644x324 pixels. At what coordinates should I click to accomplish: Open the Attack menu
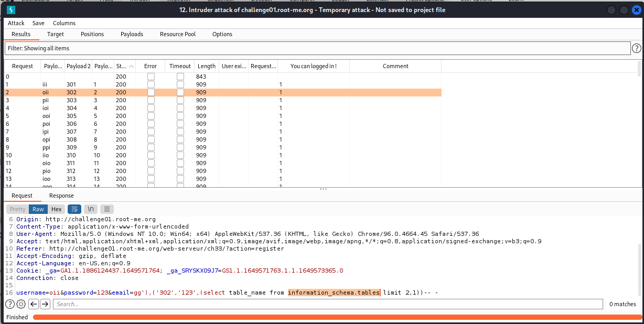(x=16, y=23)
